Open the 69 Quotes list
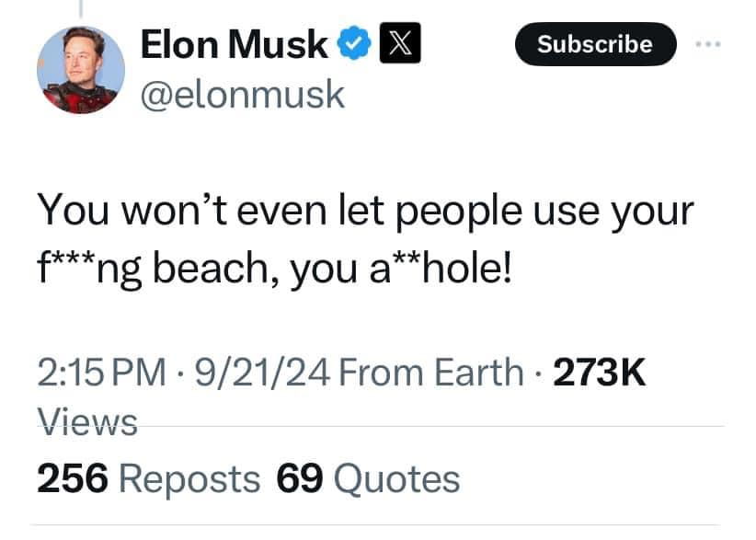 pos(367,478)
